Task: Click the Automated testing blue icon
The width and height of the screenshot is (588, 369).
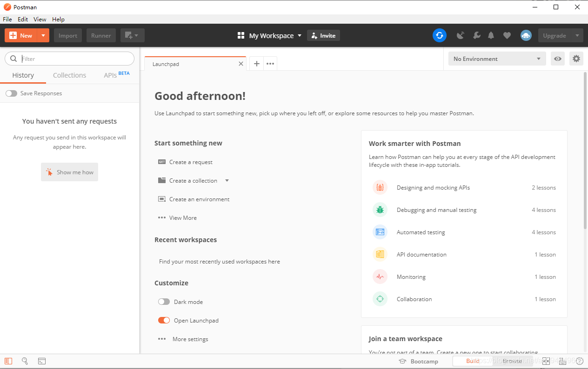Action: tap(380, 232)
